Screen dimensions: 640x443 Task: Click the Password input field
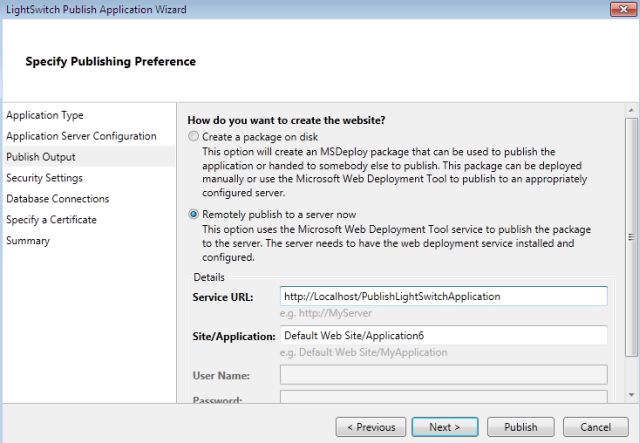(444, 397)
